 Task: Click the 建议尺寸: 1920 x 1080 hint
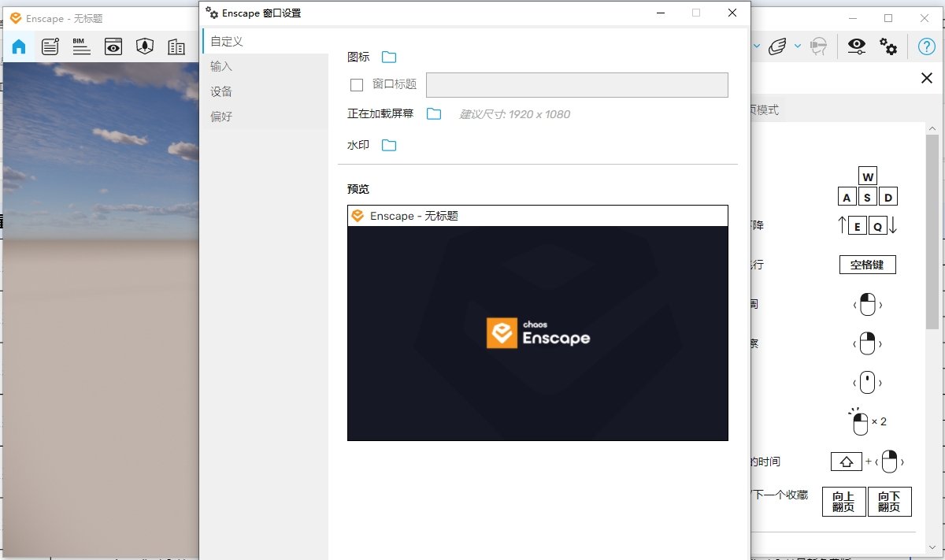pyautogui.click(x=515, y=114)
